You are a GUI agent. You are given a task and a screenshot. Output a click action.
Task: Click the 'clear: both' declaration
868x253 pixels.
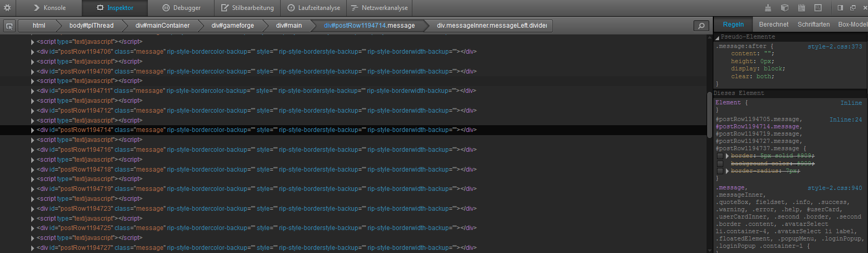point(752,77)
